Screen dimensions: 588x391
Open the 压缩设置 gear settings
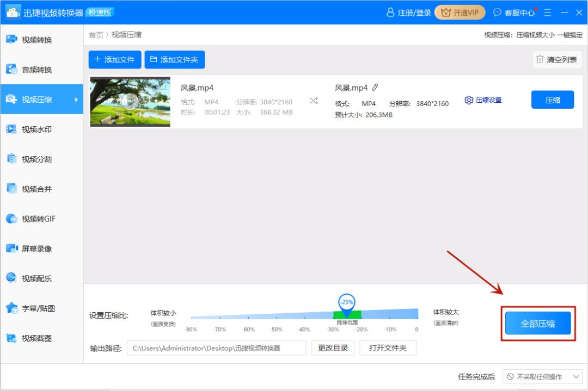pyautogui.click(x=483, y=100)
